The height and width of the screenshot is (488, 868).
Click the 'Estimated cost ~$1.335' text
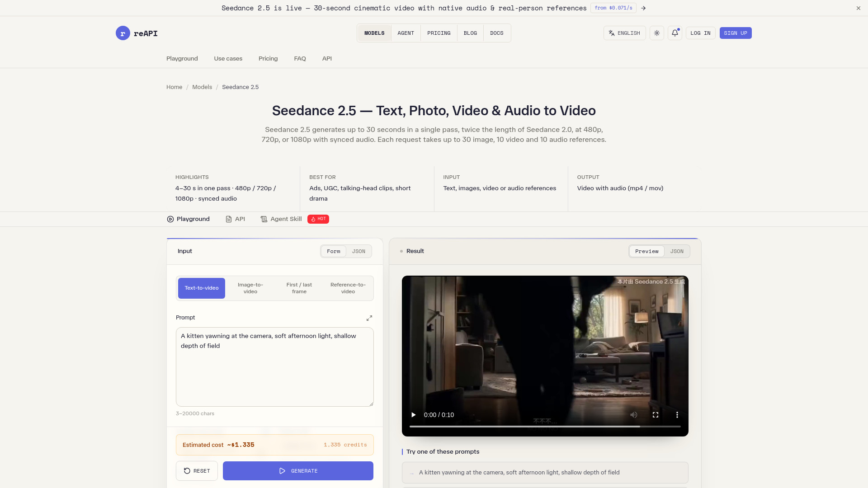click(x=218, y=445)
